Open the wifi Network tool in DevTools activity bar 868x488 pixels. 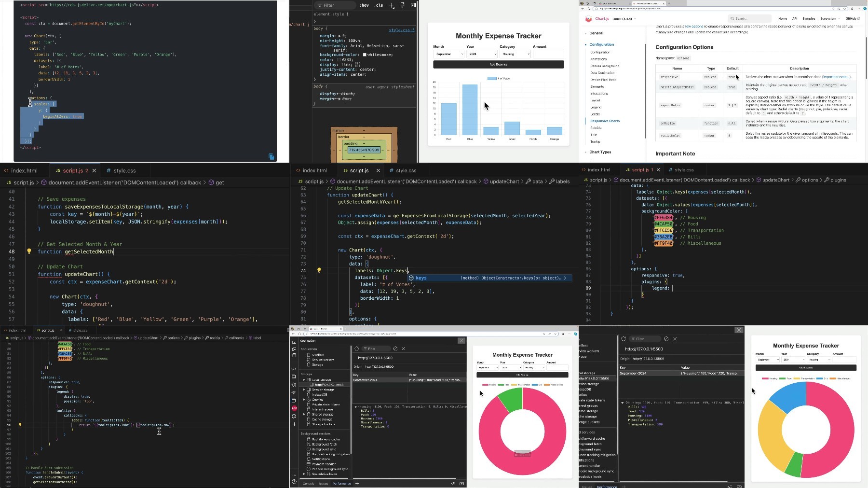294,392
